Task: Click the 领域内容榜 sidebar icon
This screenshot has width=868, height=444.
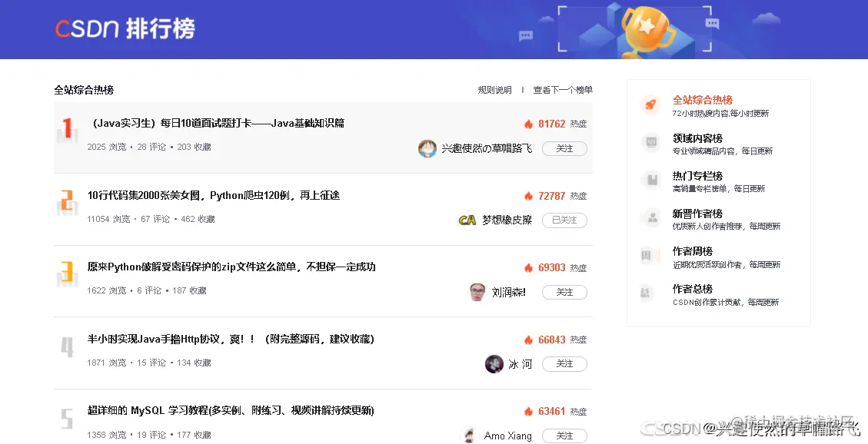Action: pyautogui.click(x=651, y=143)
